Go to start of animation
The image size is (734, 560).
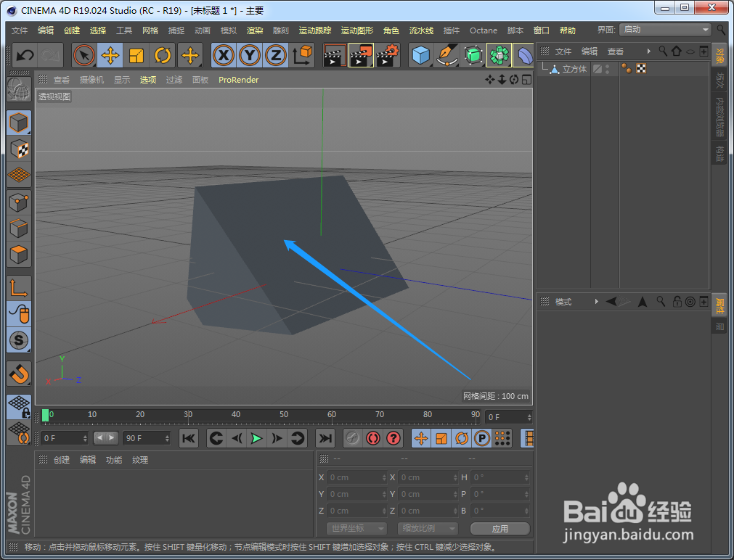(189, 438)
